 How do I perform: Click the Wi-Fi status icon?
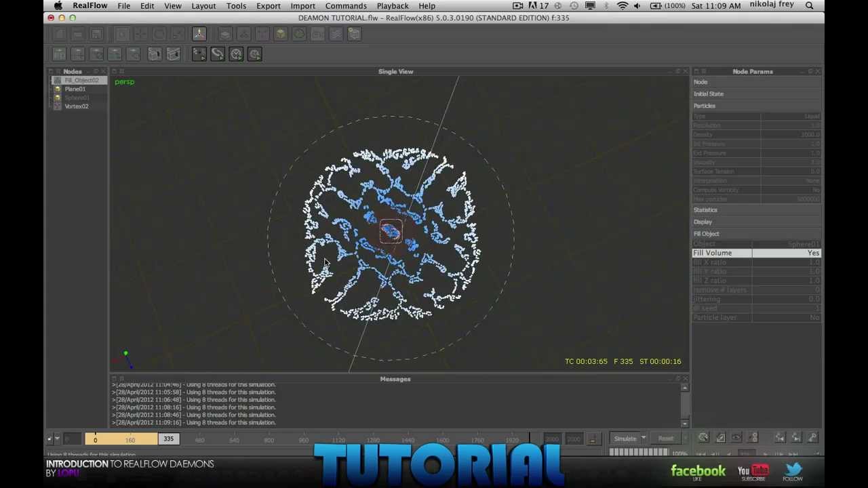tap(623, 5)
